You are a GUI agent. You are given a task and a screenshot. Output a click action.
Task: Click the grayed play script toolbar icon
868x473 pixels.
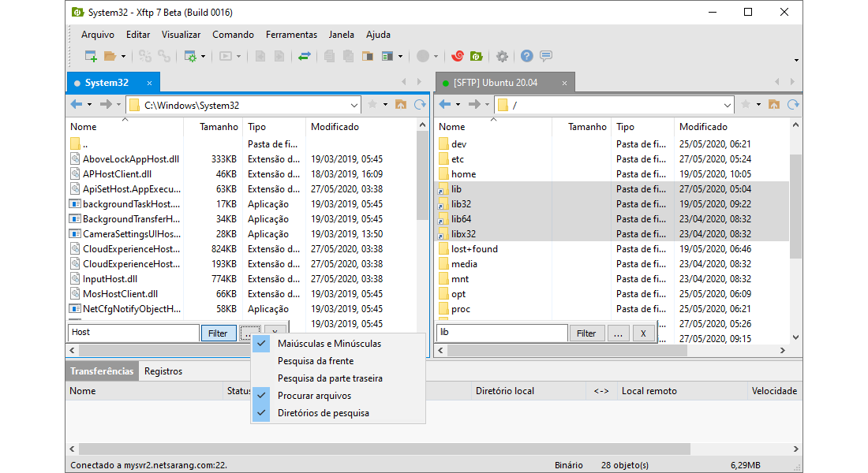[226, 56]
